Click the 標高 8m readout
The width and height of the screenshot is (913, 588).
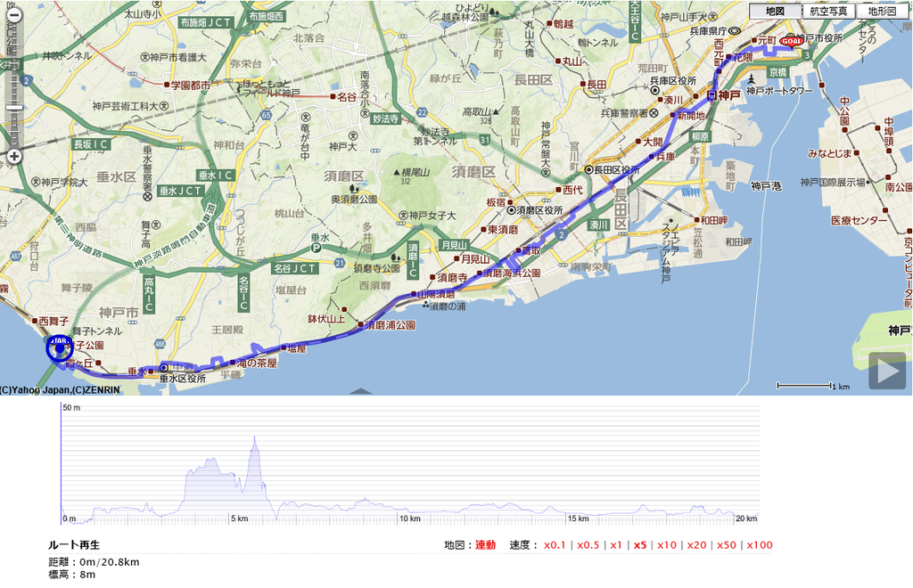(71, 575)
